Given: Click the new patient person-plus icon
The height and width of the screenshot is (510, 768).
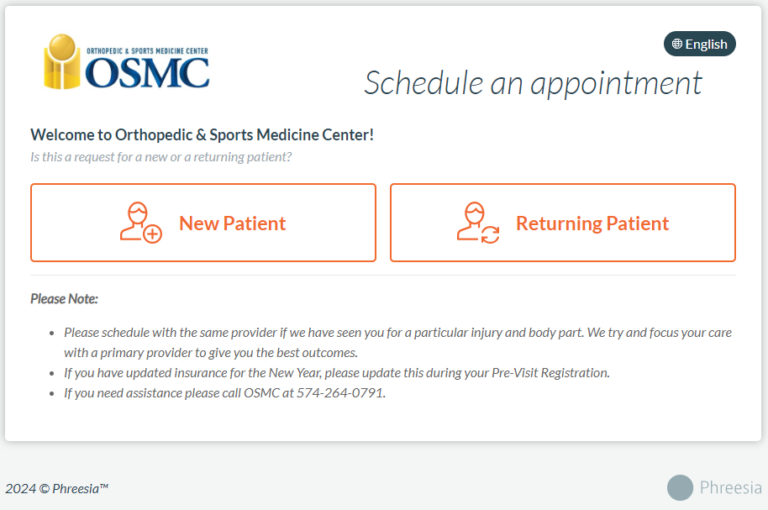Looking at the screenshot, I should [140, 223].
